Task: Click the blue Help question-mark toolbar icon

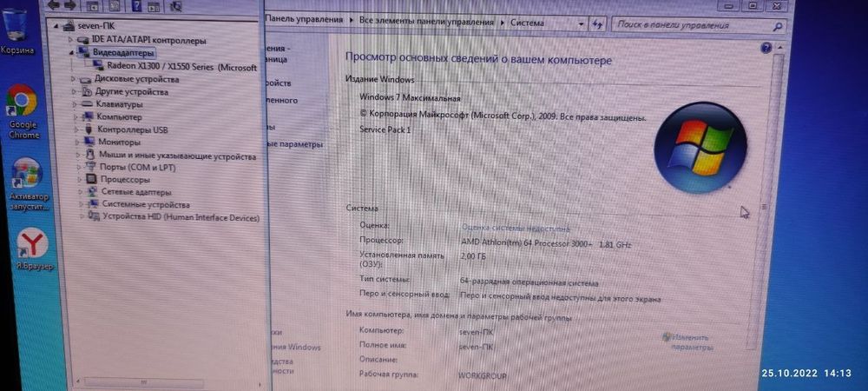Action: point(137,6)
